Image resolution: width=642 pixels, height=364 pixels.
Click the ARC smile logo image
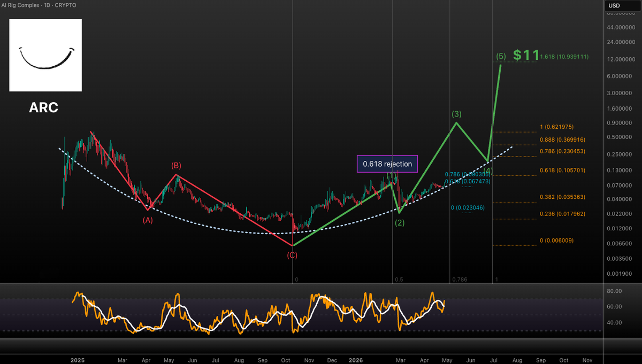click(45, 55)
